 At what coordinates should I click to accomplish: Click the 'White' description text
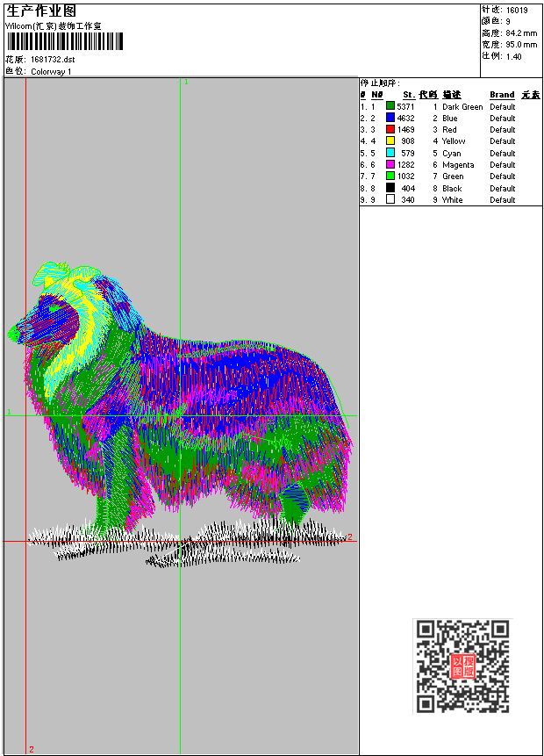tap(453, 199)
